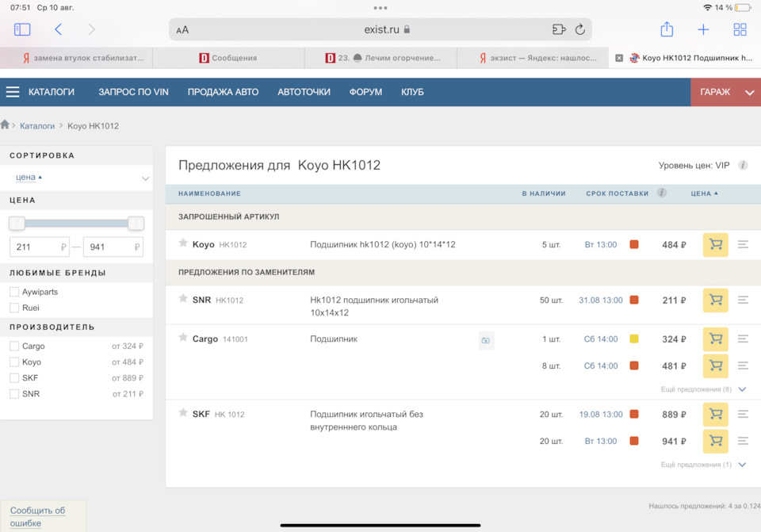Open the hamburger menu next to КАТАЛОГИ
The image size is (761, 532).
(13, 92)
